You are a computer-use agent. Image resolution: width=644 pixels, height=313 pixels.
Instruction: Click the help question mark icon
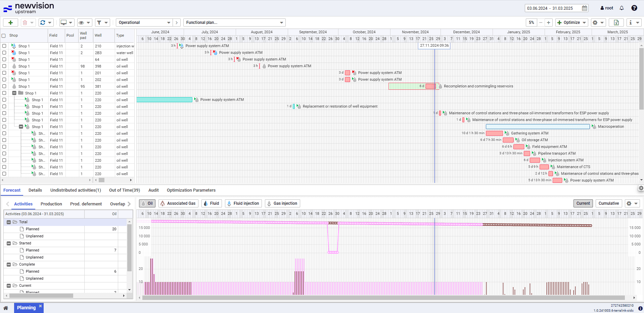pos(634,8)
